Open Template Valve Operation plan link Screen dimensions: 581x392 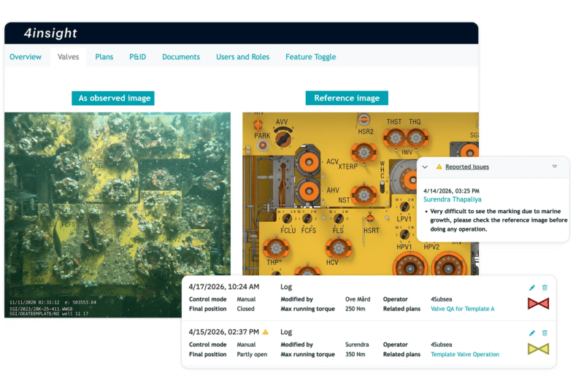[x=465, y=354]
